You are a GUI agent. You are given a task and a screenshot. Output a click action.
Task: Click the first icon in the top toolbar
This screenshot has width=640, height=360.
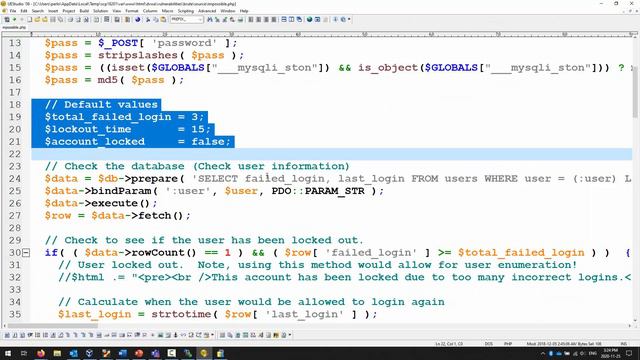click(7, 19)
